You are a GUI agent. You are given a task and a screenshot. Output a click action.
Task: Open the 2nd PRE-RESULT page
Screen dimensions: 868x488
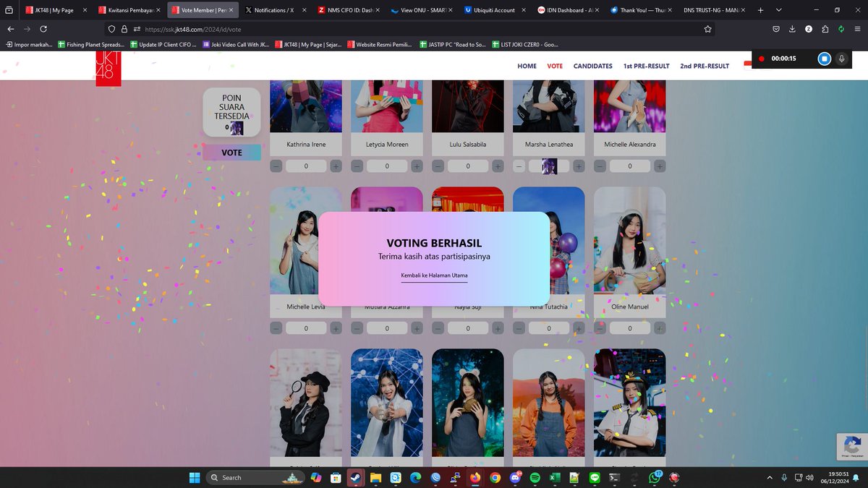pyautogui.click(x=705, y=66)
